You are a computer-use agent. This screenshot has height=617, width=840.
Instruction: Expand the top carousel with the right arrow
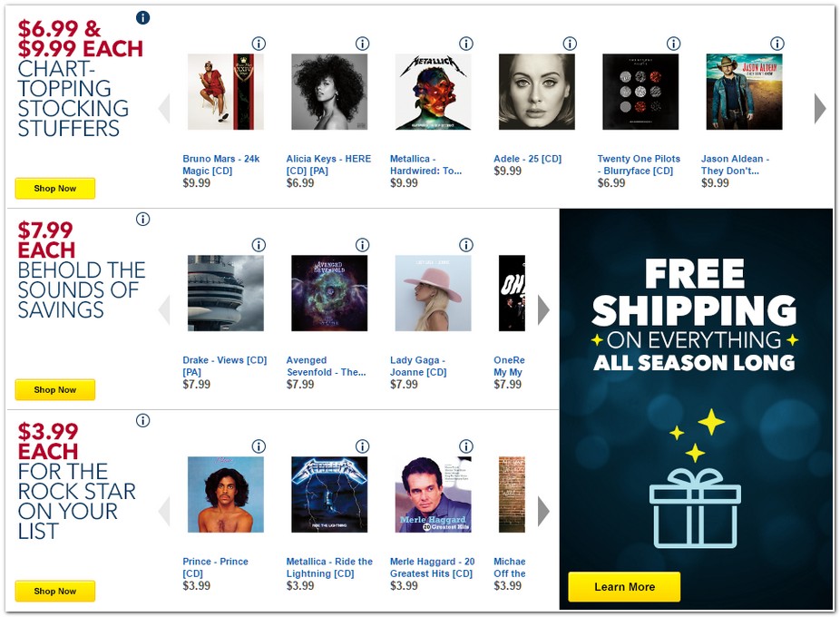[819, 108]
